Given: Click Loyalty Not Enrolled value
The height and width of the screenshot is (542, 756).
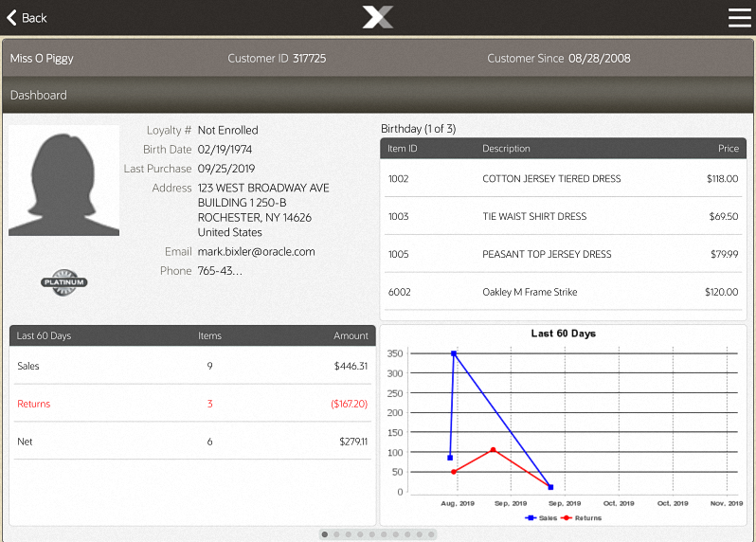Looking at the screenshot, I should (x=228, y=130).
